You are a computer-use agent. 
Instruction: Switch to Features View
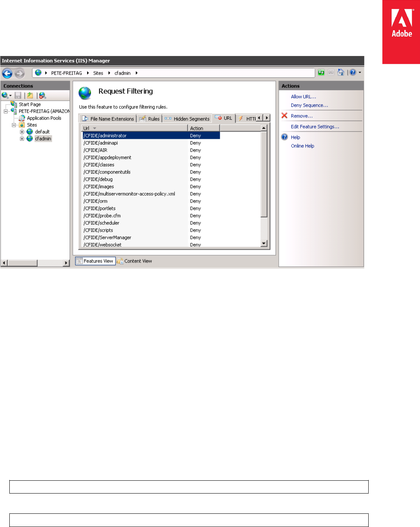click(95, 261)
